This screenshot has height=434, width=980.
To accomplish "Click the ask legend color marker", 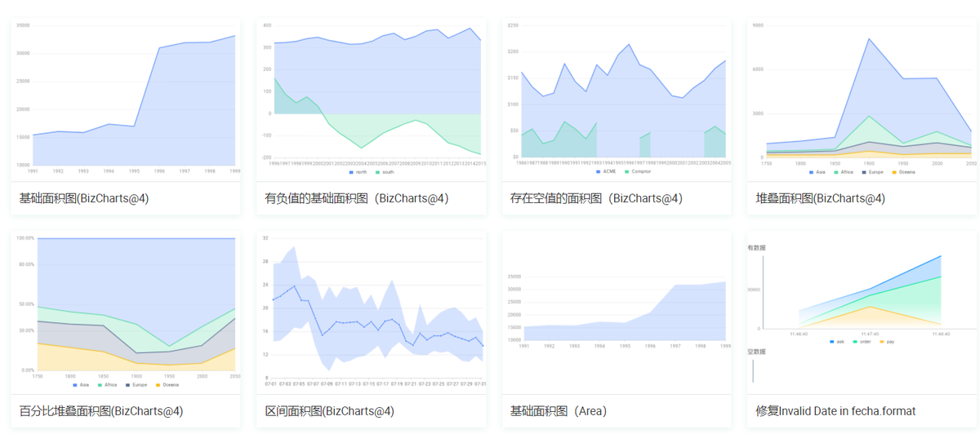I will [832, 342].
